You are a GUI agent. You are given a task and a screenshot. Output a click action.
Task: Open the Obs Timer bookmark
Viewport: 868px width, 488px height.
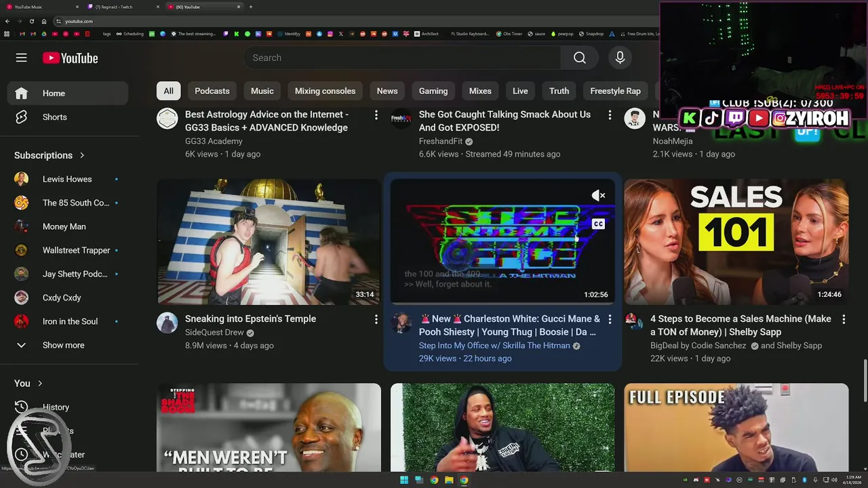[x=509, y=34]
